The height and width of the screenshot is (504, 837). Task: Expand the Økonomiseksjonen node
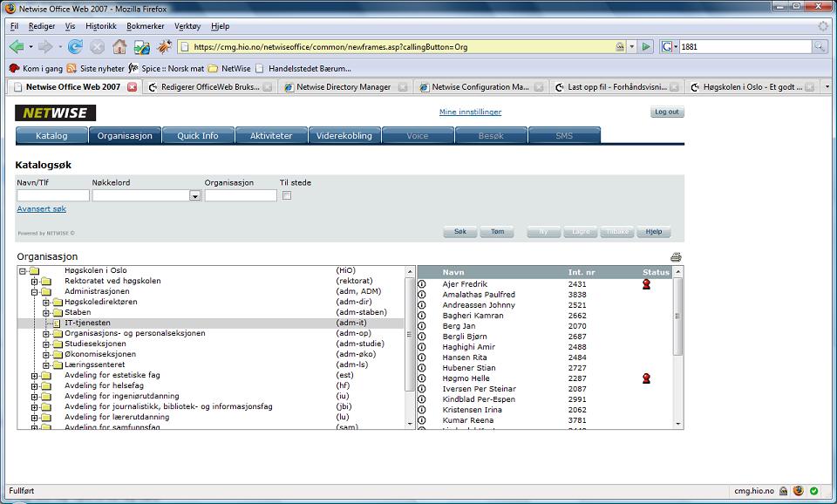46,355
